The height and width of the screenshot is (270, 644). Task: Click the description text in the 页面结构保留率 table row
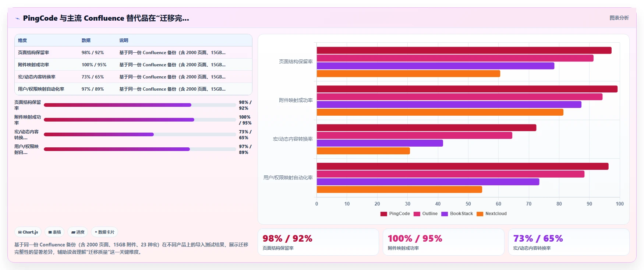point(172,53)
